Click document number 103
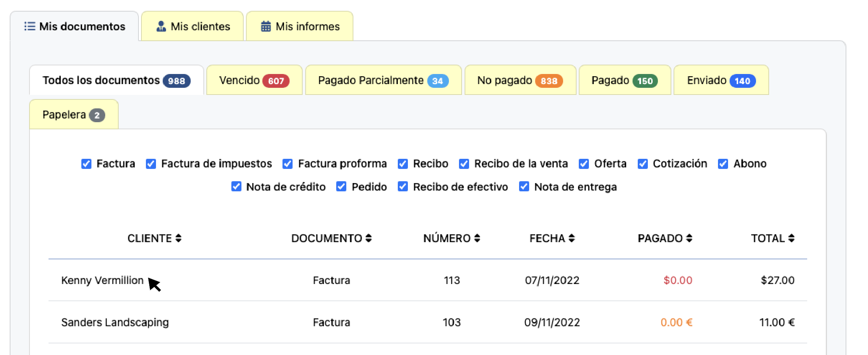 (452, 322)
